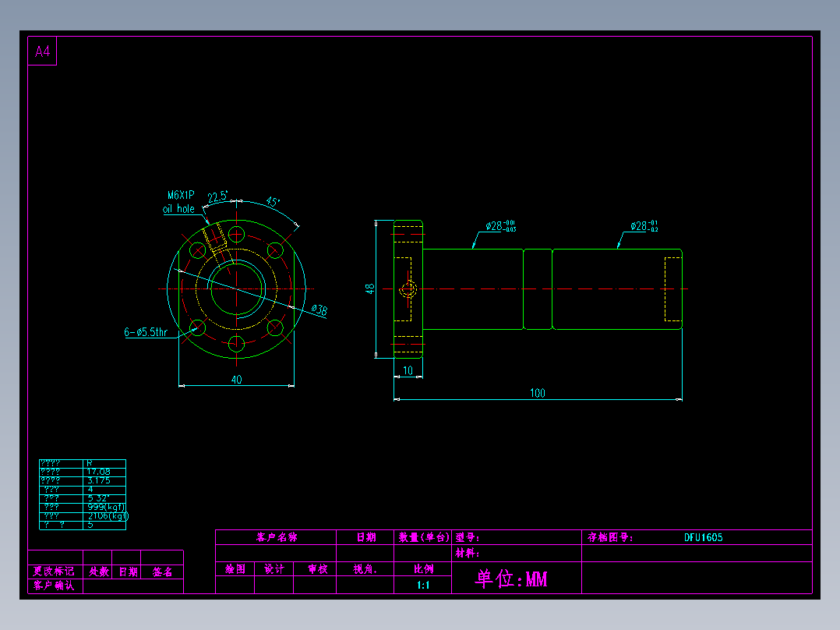This screenshot has height=630, width=840.
Task: Click the '2106(kgf)' load value
Action: pyautogui.click(x=108, y=516)
